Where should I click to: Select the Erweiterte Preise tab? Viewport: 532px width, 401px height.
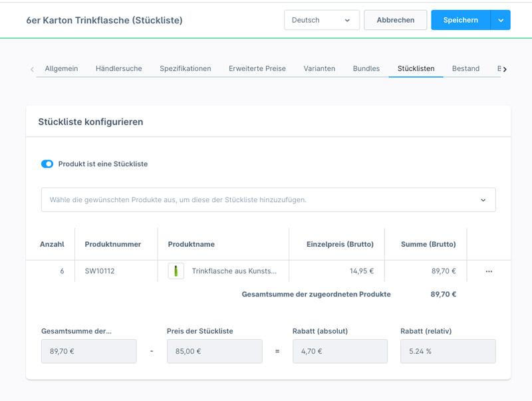coord(257,68)
